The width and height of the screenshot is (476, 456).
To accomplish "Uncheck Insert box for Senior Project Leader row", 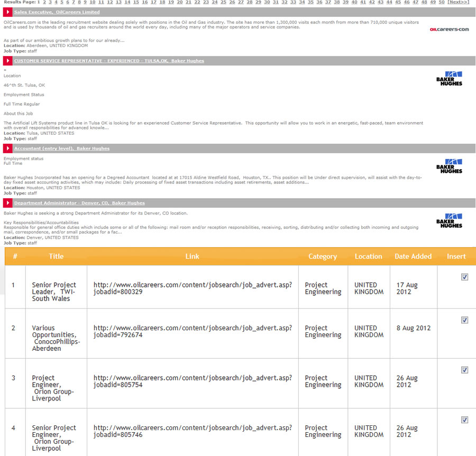I will 464,277.
